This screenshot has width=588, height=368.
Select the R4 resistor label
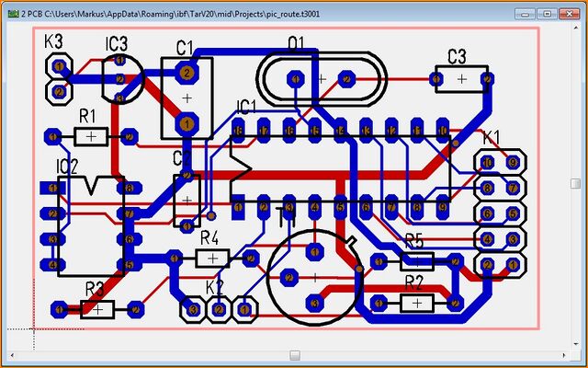click(x=209, y=238)
